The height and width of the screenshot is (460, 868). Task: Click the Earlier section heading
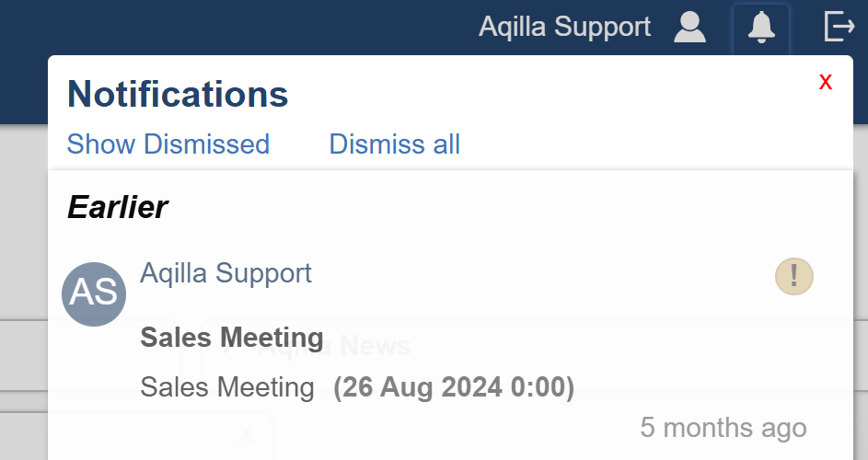pyautogui.click(x=117, y=208)
